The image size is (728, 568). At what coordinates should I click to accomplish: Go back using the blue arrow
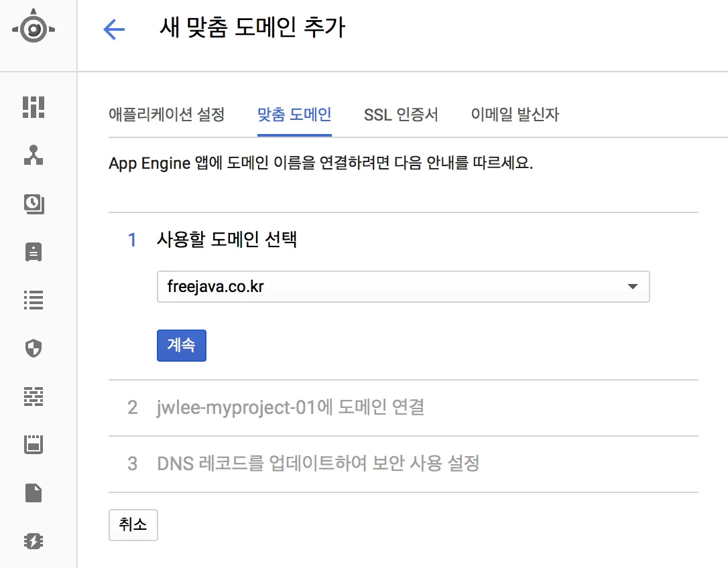pyautogui.click(x=114, y=29)
